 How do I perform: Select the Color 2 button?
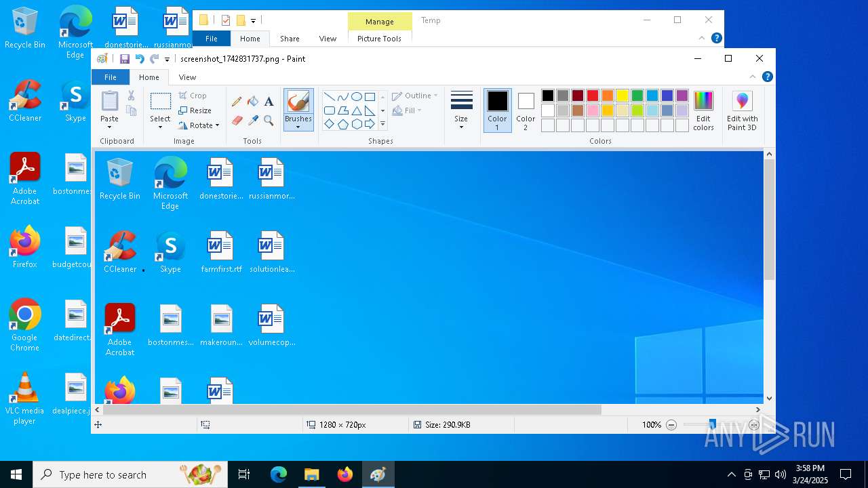click(526, 111)
